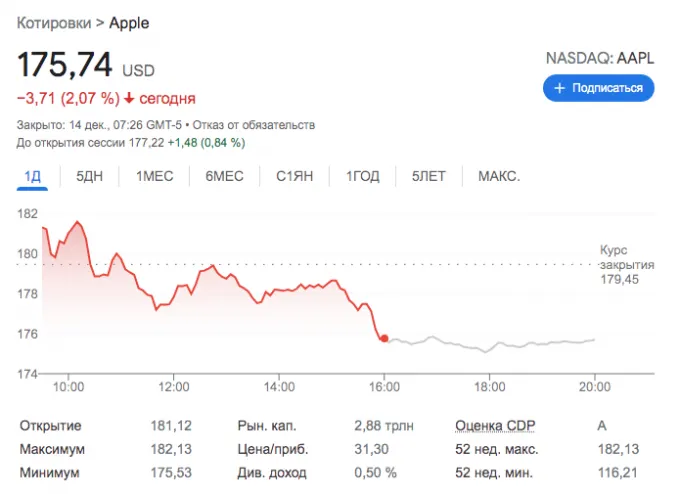This screenshot has height=494, width=680.
Task: Click the NASDAQ: AAPL ticker label
Action: (x=599, y=58)
